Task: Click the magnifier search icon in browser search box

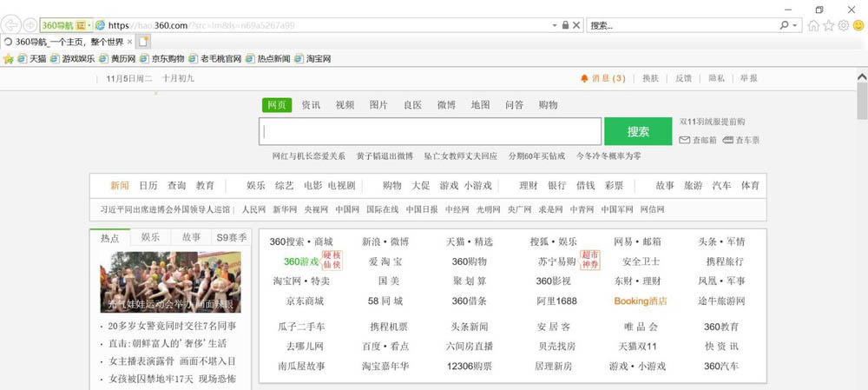Action: point(784,25)
